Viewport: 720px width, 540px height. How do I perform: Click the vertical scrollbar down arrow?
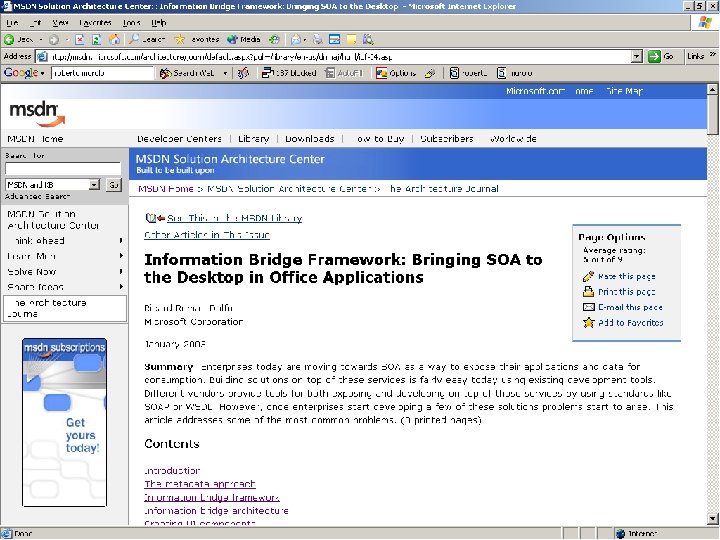point(713,519)
